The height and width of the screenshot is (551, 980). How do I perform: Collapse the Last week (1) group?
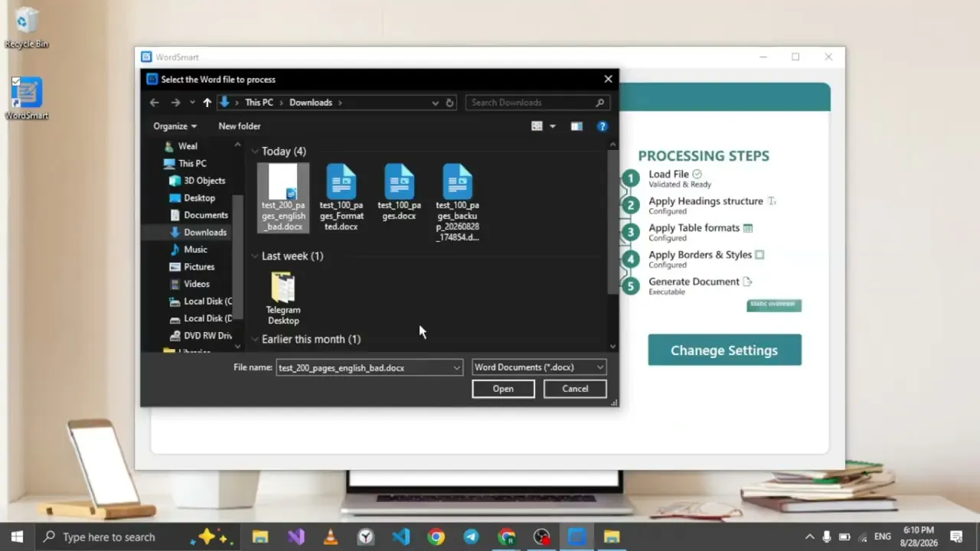coord(255,256)
